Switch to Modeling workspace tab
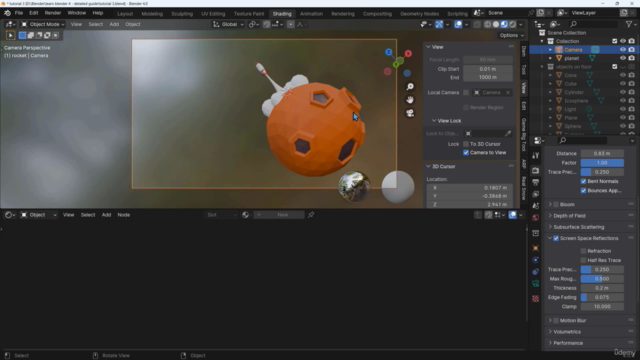The height and width of the screenshot is (360, 640). tap(152, 14)
